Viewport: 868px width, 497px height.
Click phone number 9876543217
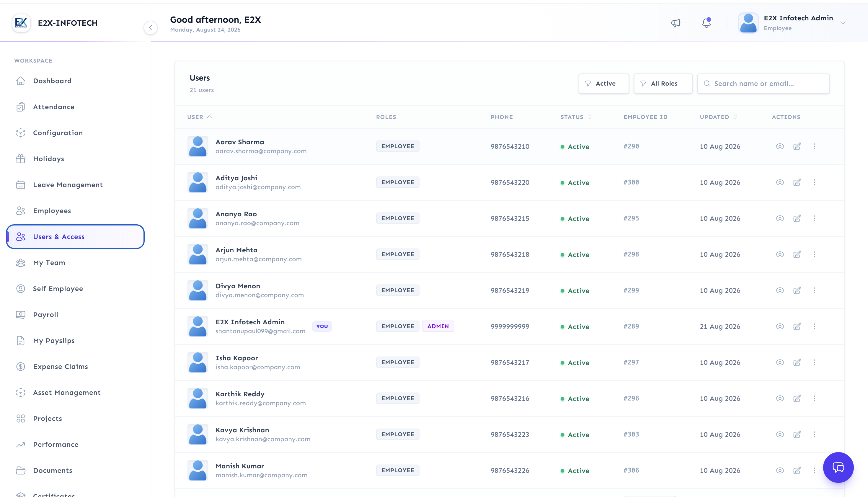click(x=510, y=362)
